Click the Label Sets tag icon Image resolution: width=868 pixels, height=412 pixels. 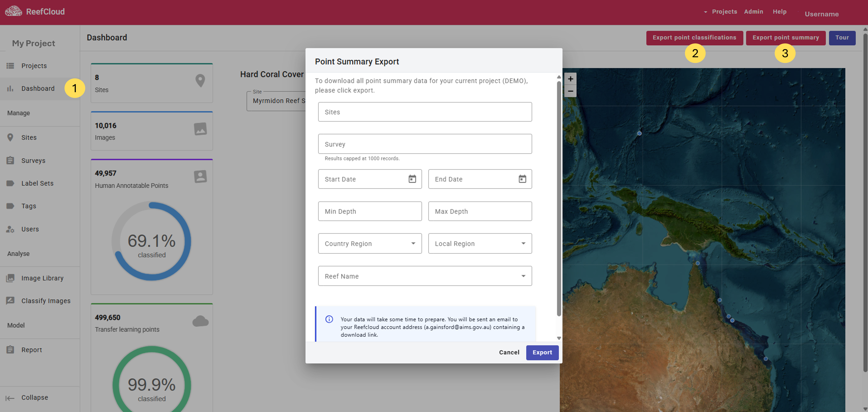pos(10,183)
